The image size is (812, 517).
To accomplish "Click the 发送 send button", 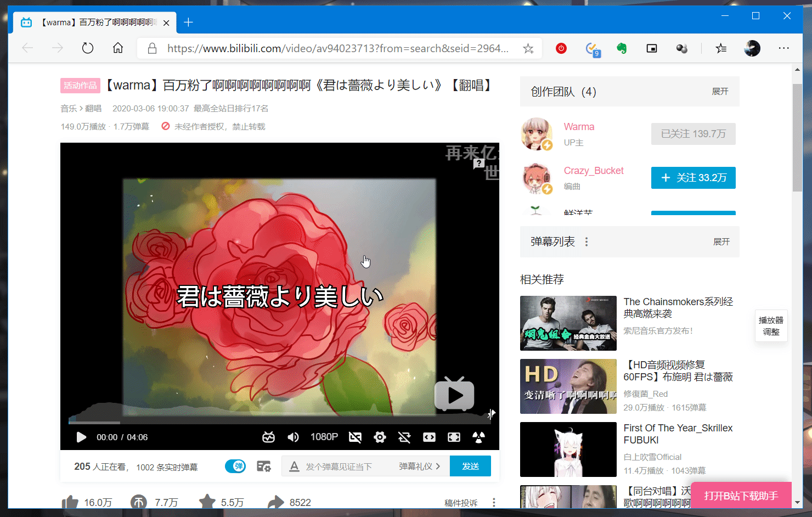I will (470, 467).
